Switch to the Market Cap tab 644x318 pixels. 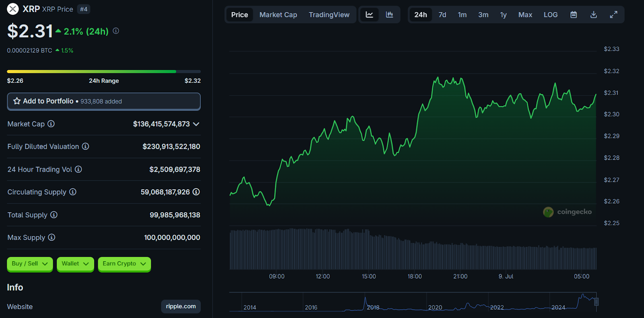click(278, 15)
